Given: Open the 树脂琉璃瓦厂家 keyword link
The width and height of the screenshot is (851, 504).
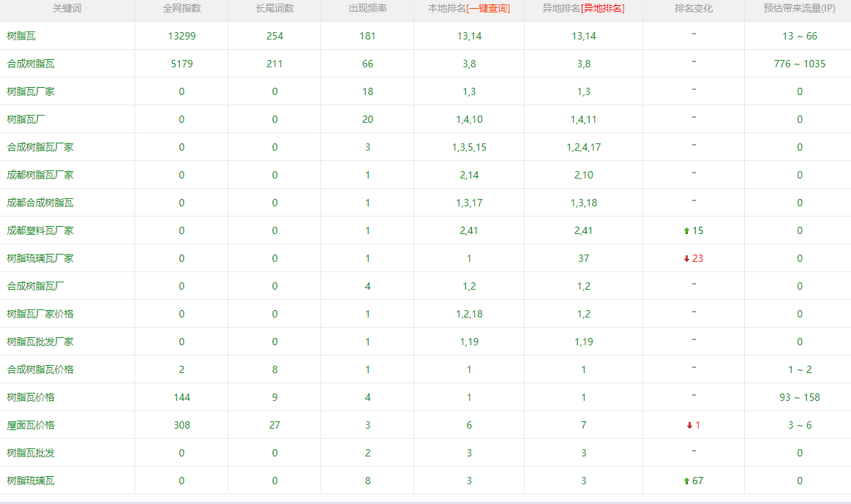Looking at the screenshot, I should [40, 259].
